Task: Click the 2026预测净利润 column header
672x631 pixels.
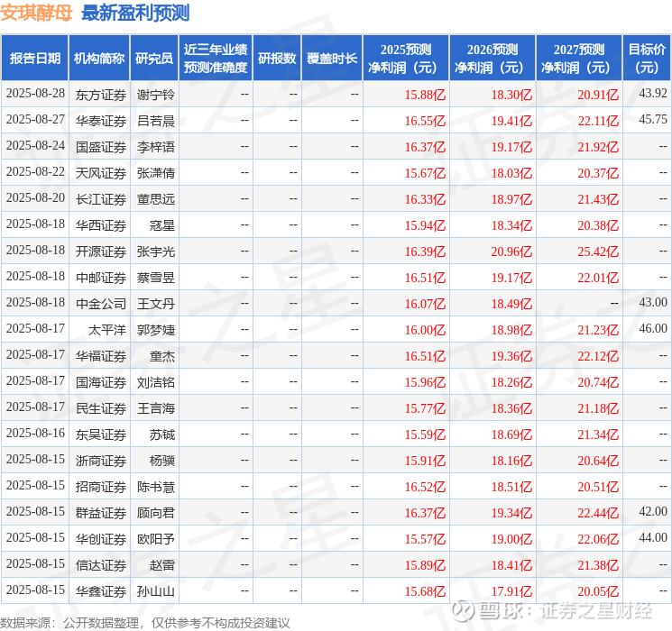Action: coord(492,59)
